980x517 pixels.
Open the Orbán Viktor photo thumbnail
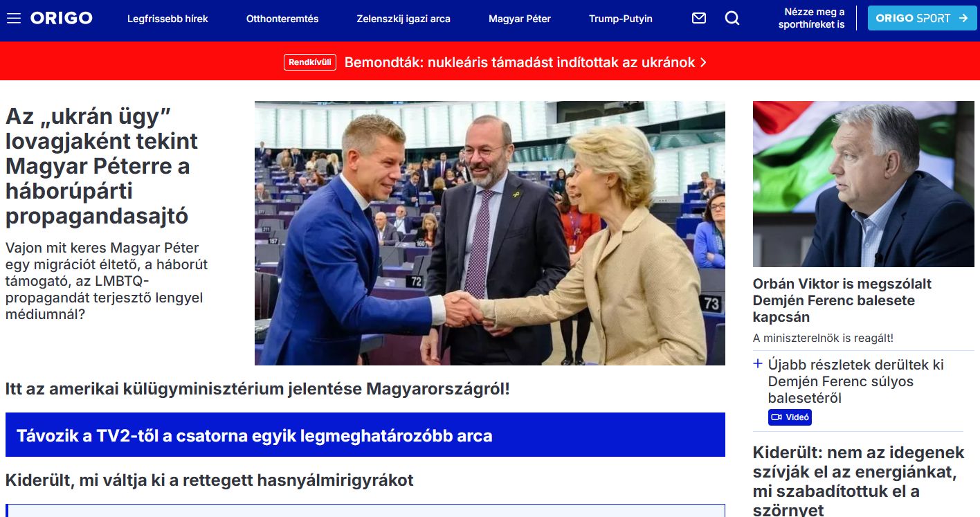tap(864, 184)
